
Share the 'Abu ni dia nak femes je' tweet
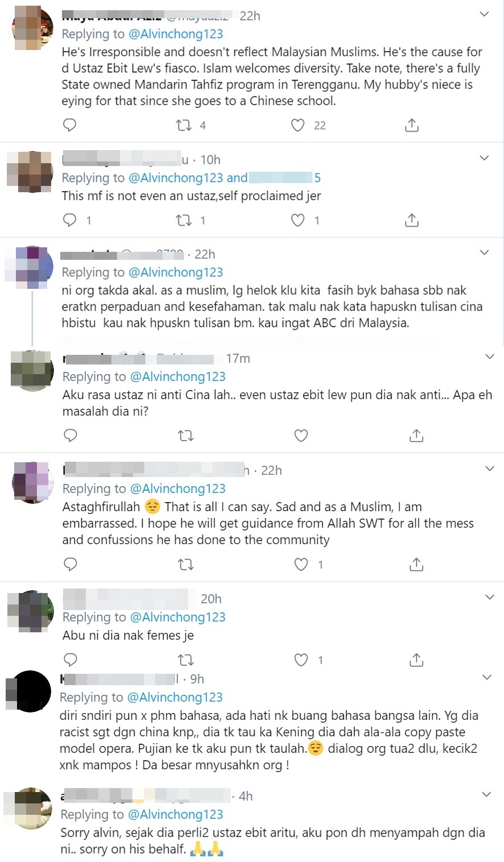[x=416, y=660]
